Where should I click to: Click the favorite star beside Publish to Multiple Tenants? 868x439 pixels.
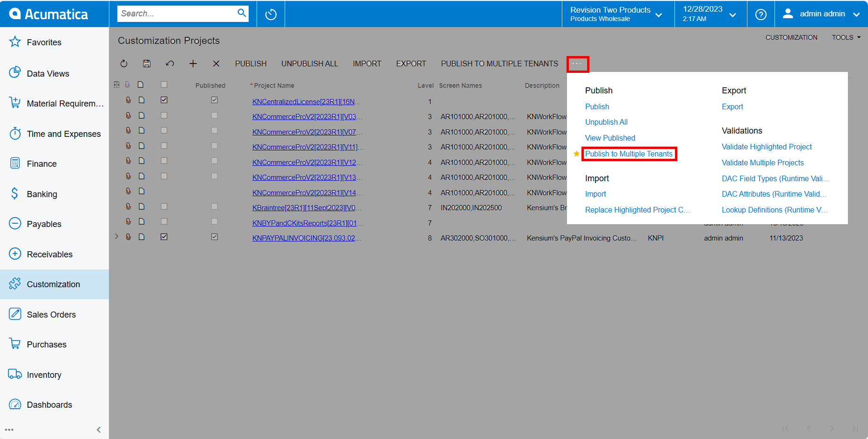coord(576,154)
